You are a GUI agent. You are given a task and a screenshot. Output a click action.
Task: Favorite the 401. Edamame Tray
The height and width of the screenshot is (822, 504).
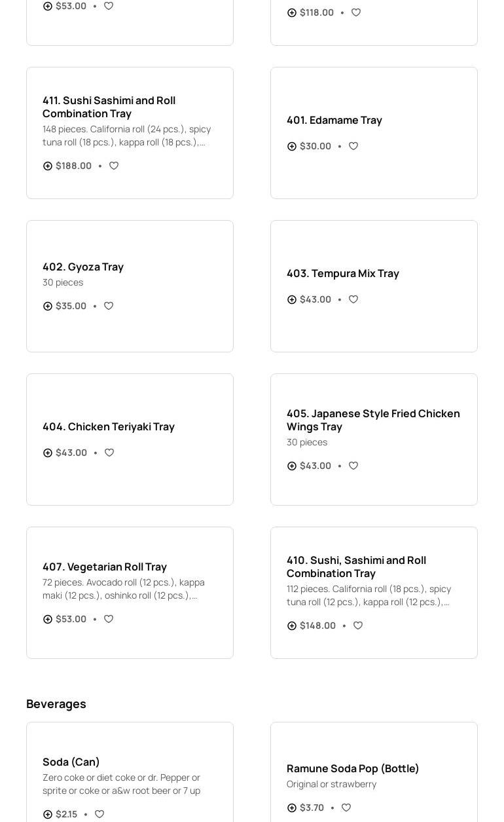click(353, 146)
